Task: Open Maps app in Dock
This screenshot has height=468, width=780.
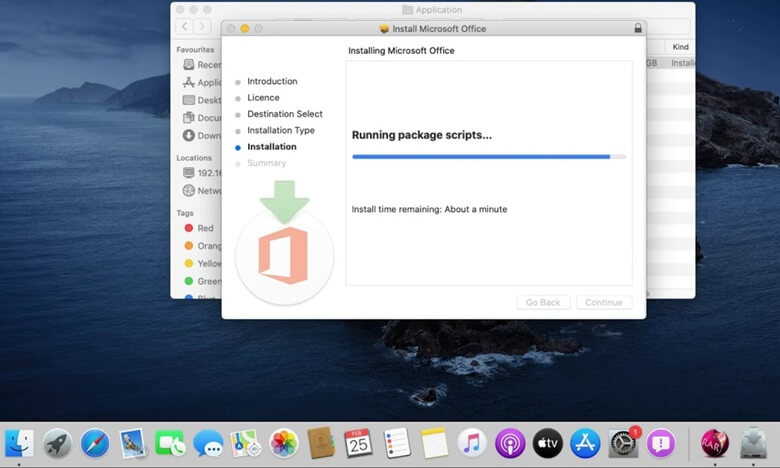Action: point(246,443)
